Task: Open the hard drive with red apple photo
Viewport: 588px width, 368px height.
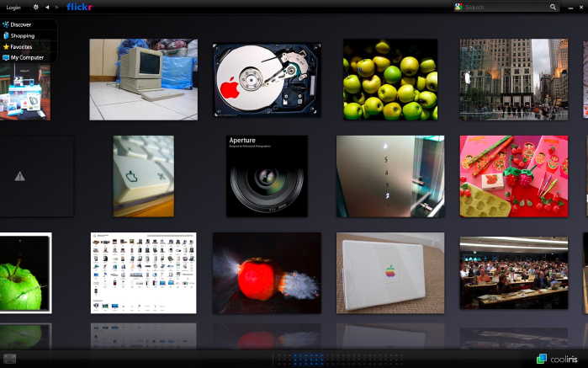Action: [267, 80]
